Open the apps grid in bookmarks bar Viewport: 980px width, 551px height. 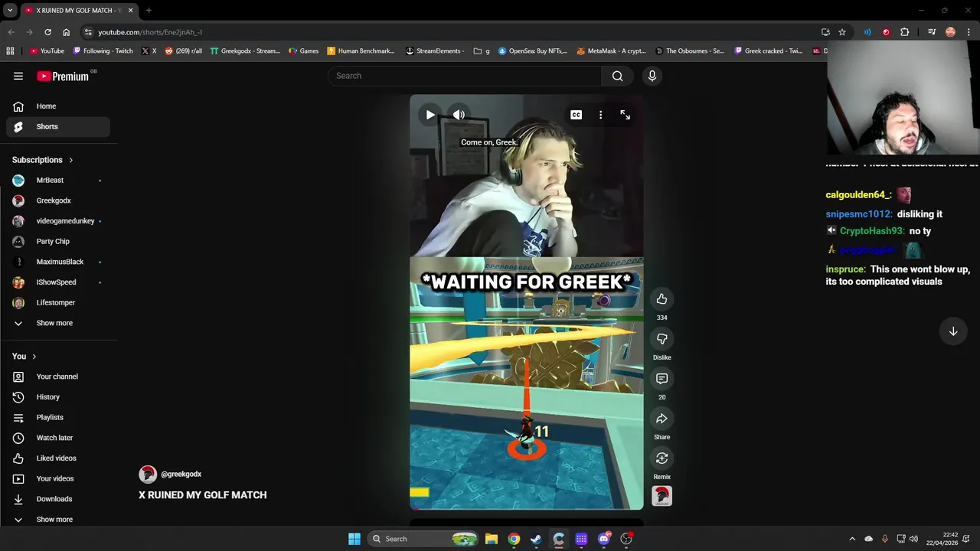pos(10,51)
